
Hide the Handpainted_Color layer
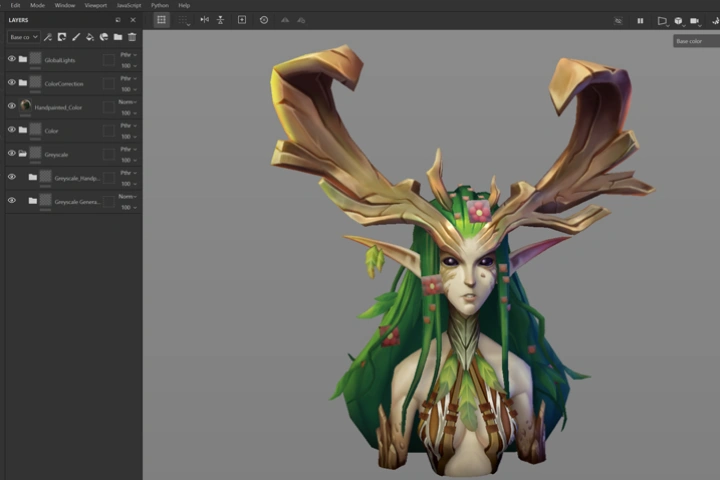coord(11,106)
